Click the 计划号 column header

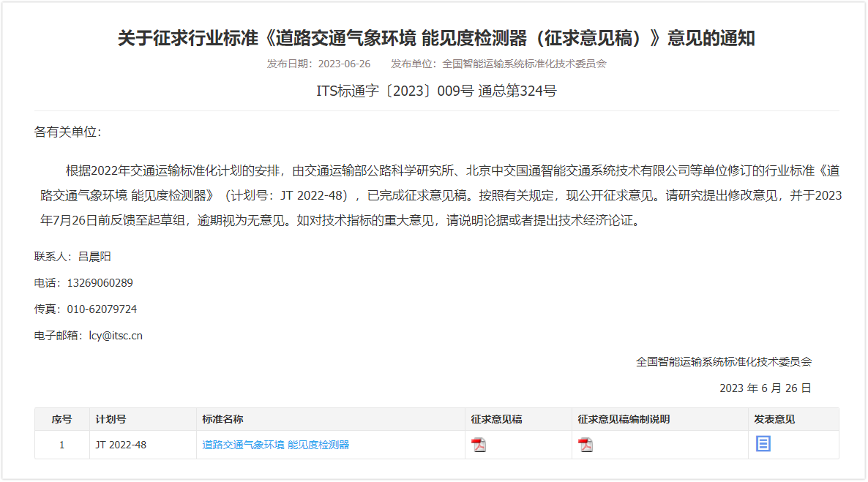tap(143, 420)
